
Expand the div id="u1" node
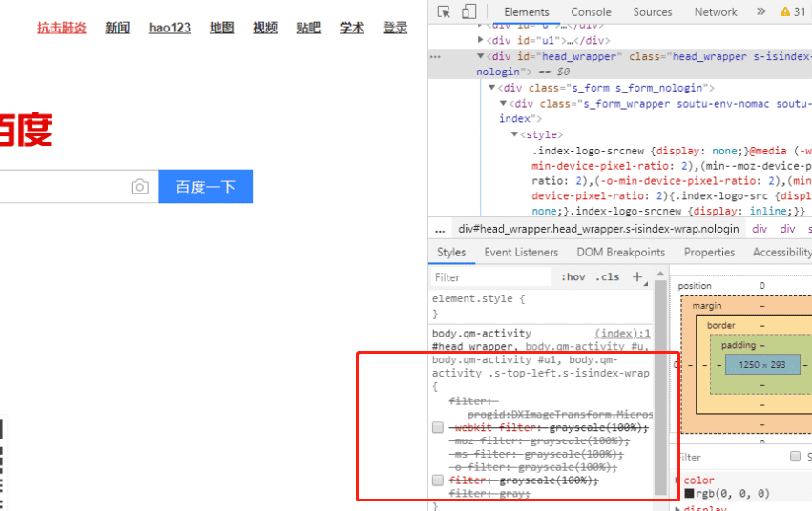480,40
